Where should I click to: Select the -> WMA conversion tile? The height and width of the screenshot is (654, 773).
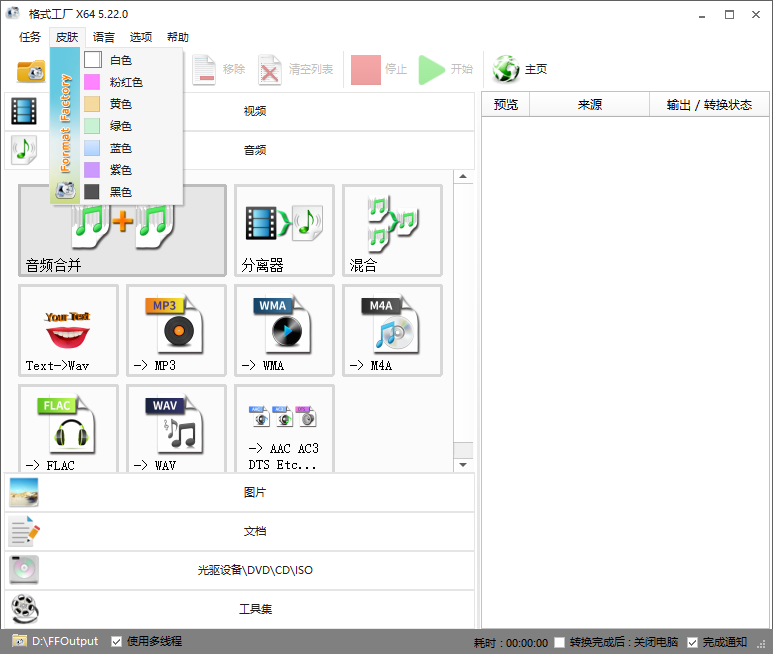click(x=284, y=330)
